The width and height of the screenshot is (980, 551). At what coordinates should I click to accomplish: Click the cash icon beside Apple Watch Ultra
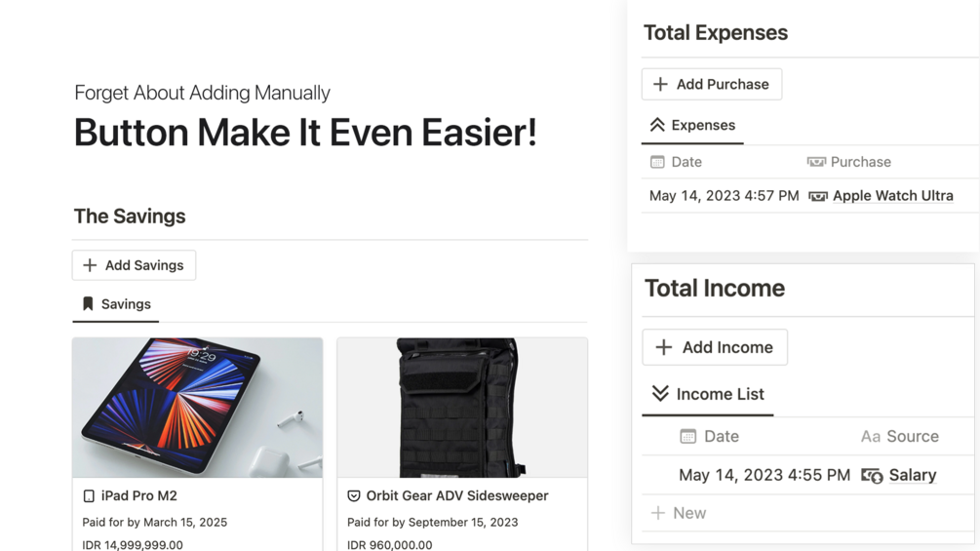(818, 196)
